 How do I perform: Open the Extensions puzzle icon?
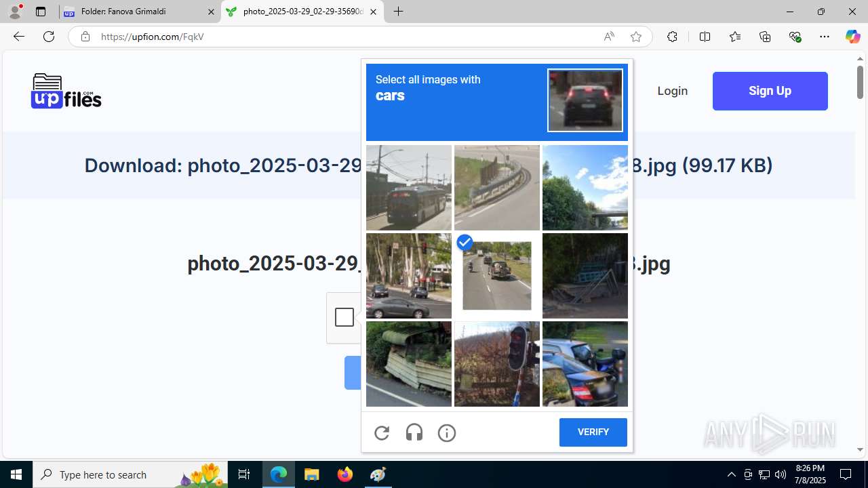tap(672, 37)
